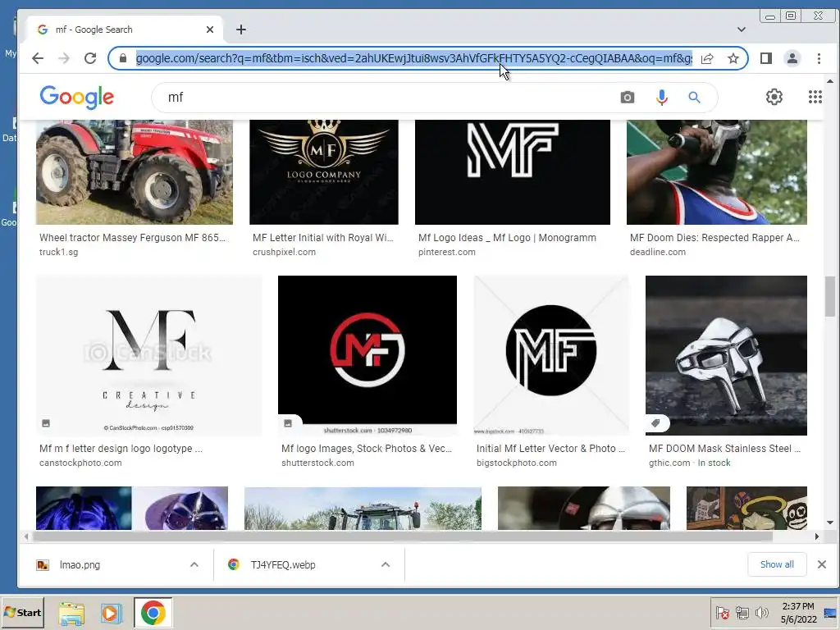
Task: Click the horizontal scrollbar thumb
Action: (403, 536)
